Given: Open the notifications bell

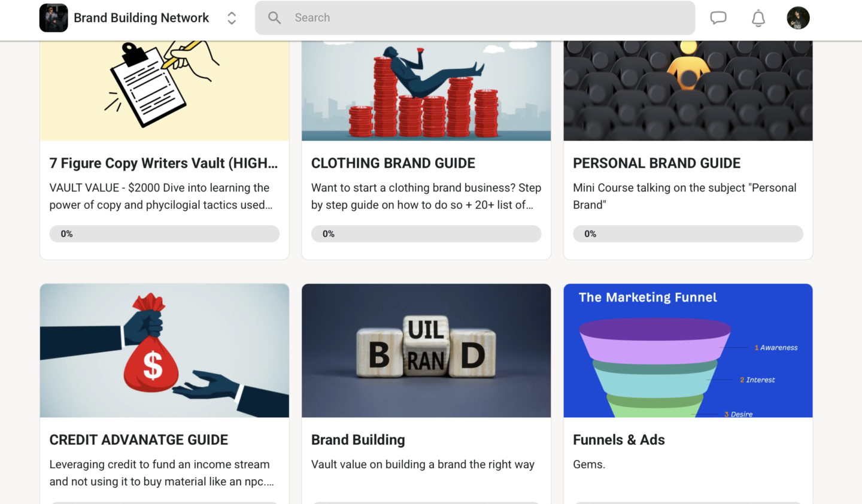Looking at the screenshot, I should click(758, 18).
